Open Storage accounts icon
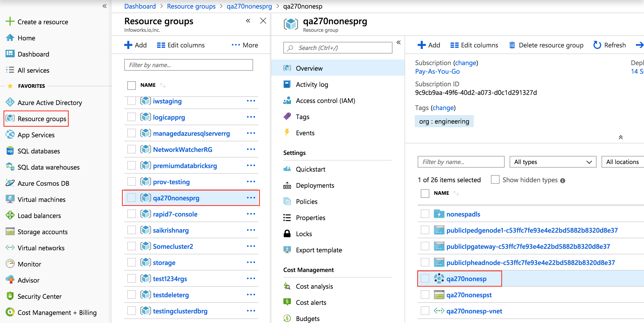This screenshot has height=323, width=644. pos(10,231)
